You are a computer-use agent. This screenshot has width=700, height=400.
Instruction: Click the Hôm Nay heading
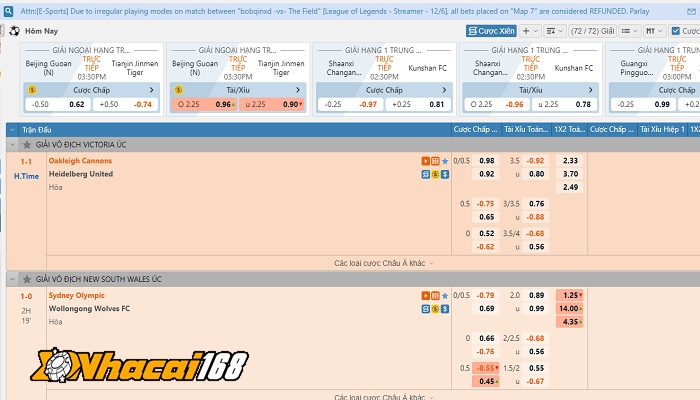42,31
